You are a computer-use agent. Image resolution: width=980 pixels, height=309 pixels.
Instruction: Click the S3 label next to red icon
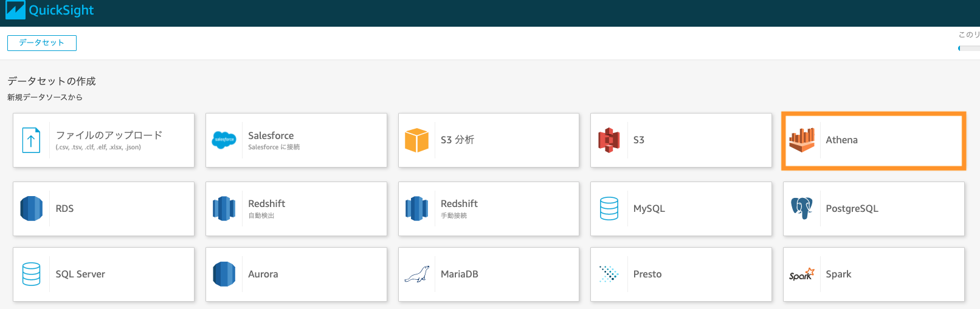click(638, 140)
